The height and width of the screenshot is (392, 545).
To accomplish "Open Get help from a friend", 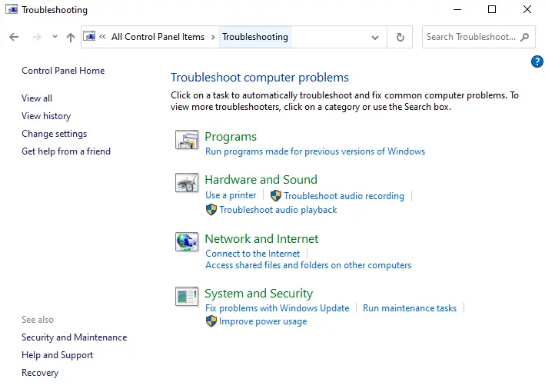I will point(66,151).
